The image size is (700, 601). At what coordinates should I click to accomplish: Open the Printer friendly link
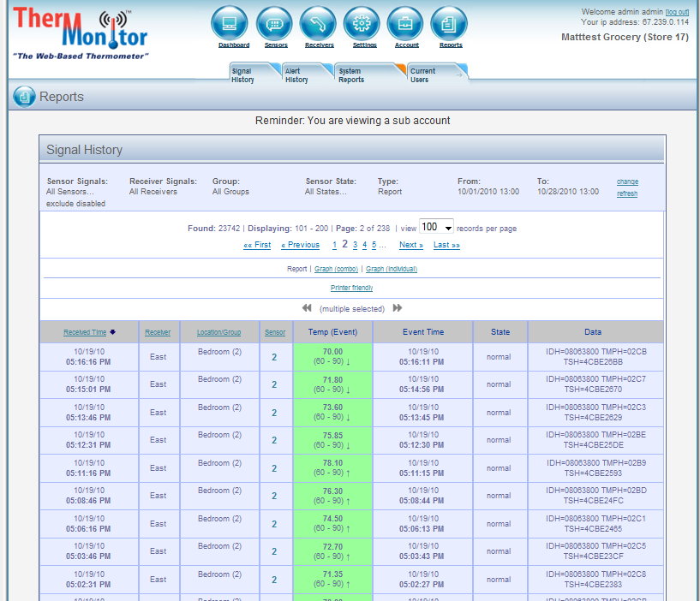351,289
